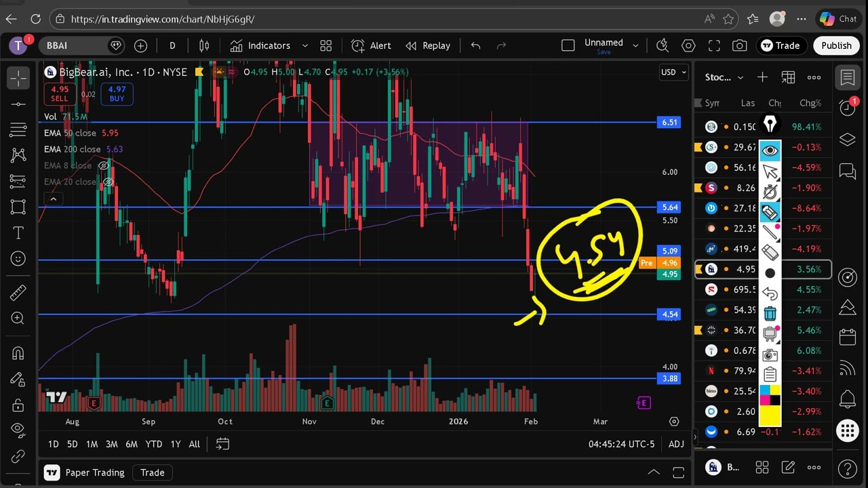Create an Alert from the toolbar
The width and height of the screenshot is (868, 488).
371,45
